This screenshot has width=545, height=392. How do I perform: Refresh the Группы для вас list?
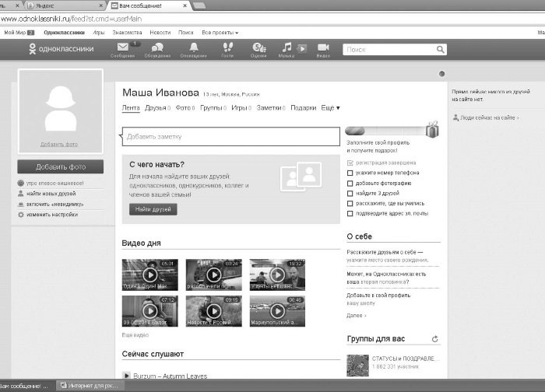tap(434, 339)
